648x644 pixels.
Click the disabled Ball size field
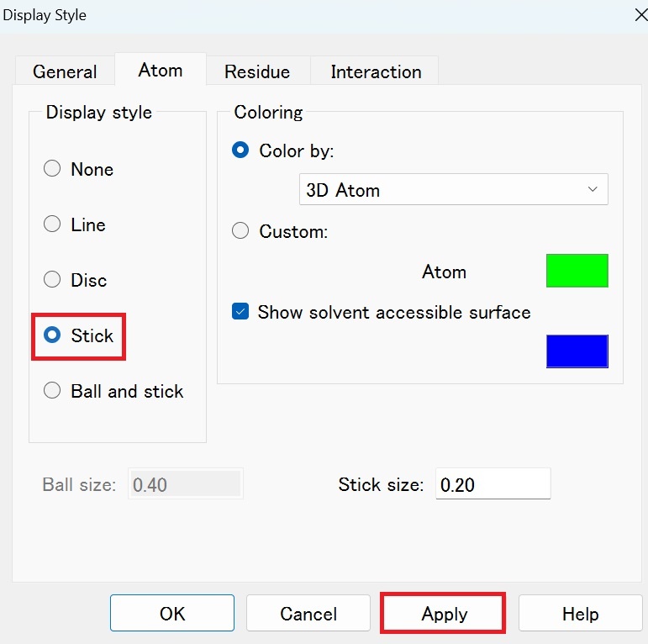[186, 483]
